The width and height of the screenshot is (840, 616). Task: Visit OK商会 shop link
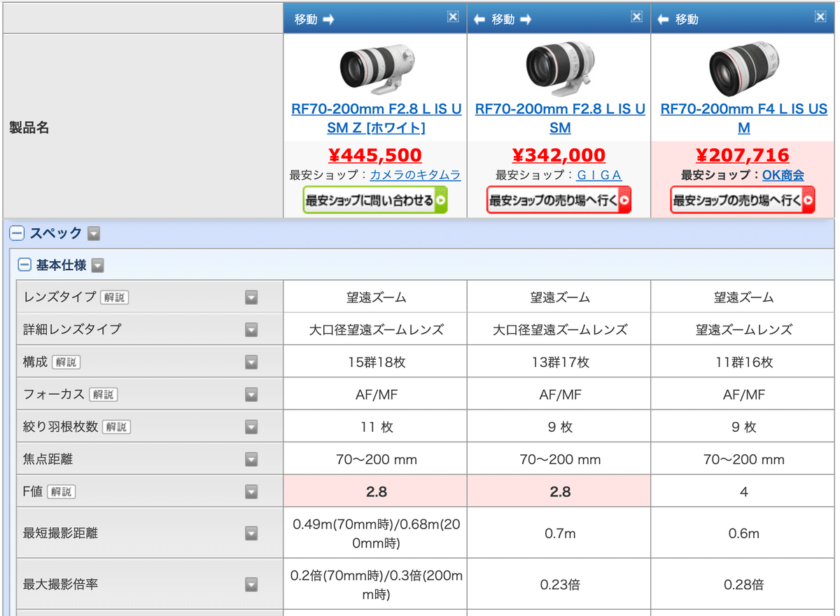pyautogui.click(x=783, y=175)
